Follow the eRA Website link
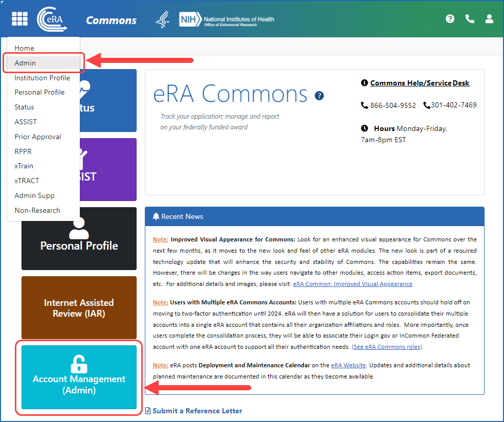The image size is (504, 422). pyautogui.click(x=348, y=365)
